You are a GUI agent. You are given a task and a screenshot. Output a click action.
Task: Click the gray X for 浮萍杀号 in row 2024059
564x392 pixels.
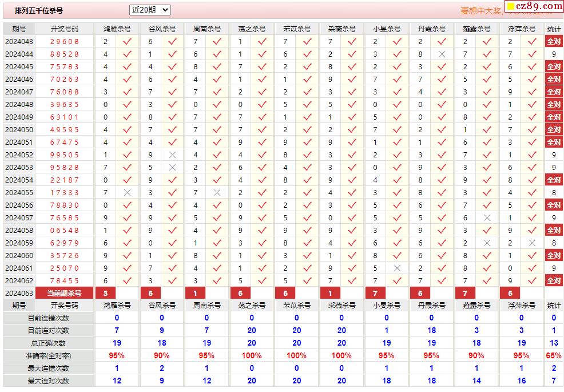click(x=532, y=243)
